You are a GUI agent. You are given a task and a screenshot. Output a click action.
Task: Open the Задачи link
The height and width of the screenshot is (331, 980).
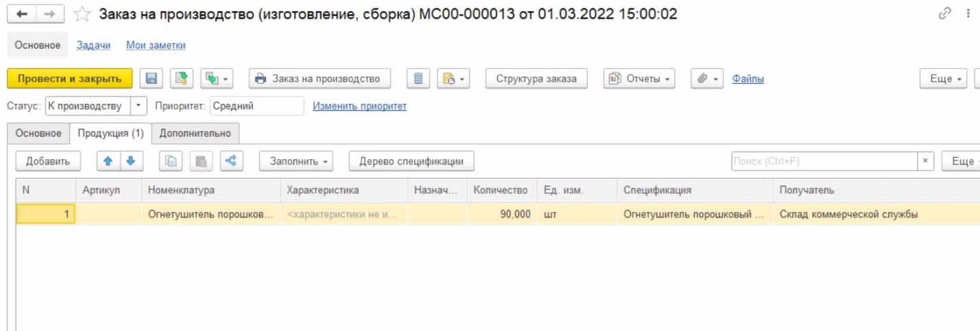coord(93,45)
